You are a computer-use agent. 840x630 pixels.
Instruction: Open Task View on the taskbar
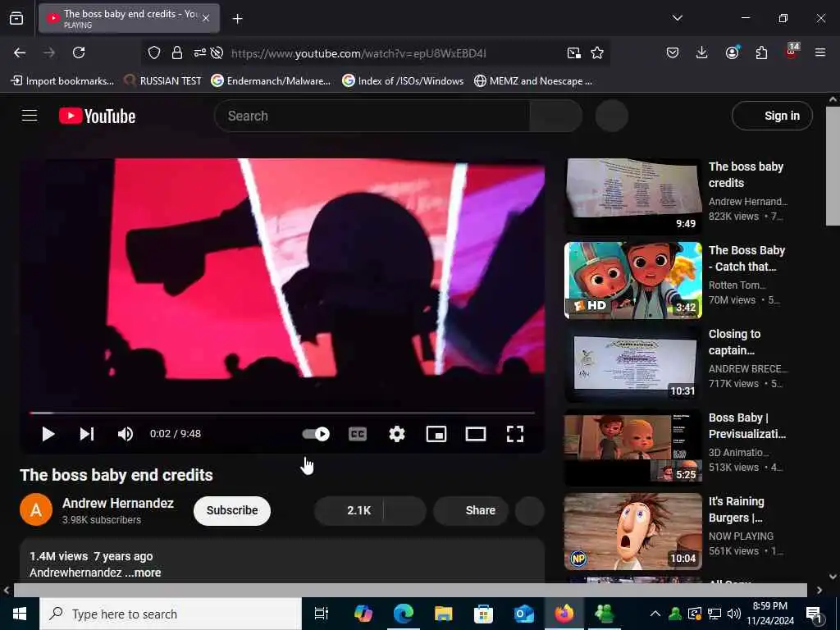pyautogui.click(x=322, y=614)
